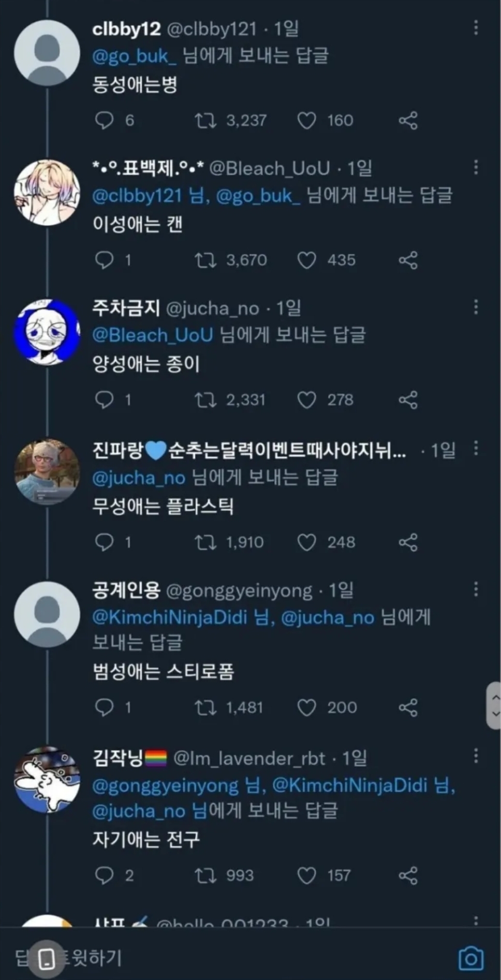Open more options for 공계인용's tweet
Image resolution: width=501 pixels, height=980 pixels.
476,589
